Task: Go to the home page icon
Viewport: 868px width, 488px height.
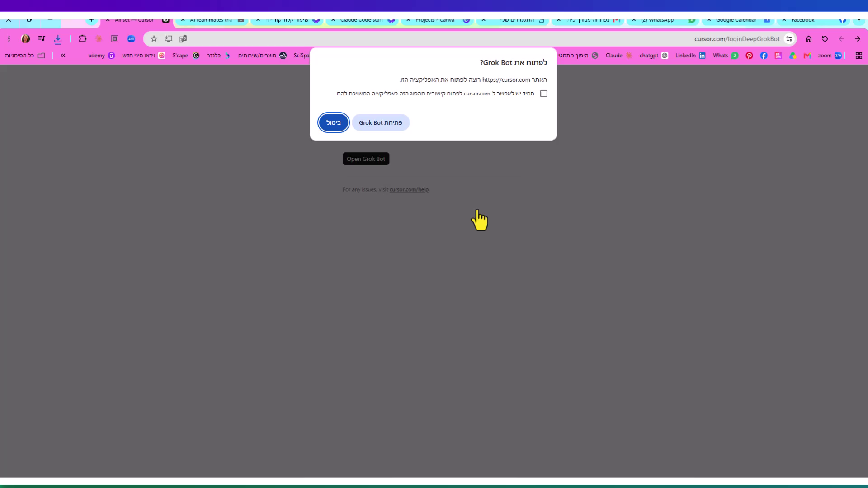Action: (x=809, y=39)
